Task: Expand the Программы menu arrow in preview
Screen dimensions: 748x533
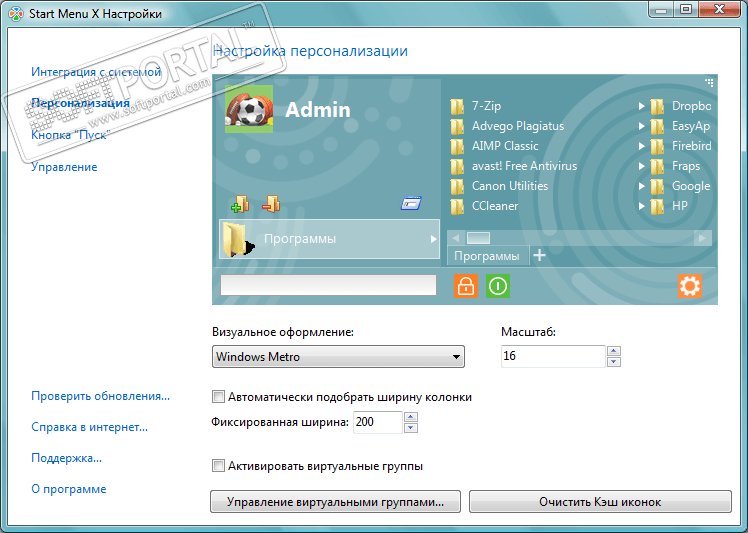Action: pos(433,239)
